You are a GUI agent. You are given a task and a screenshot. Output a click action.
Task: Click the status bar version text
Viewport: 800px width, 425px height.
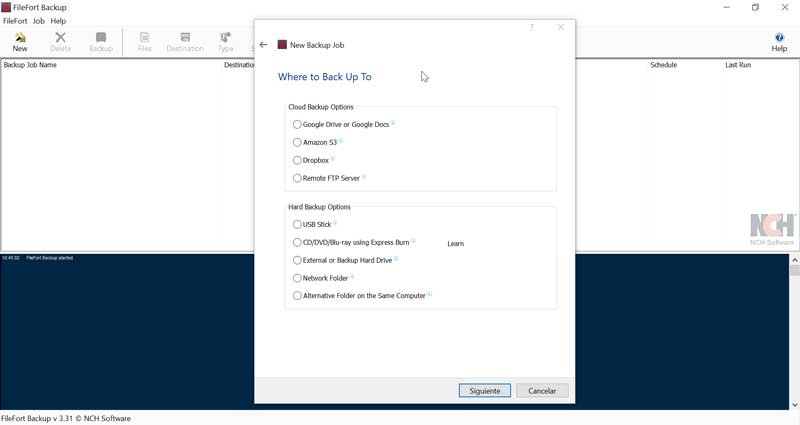click(66, 418)
